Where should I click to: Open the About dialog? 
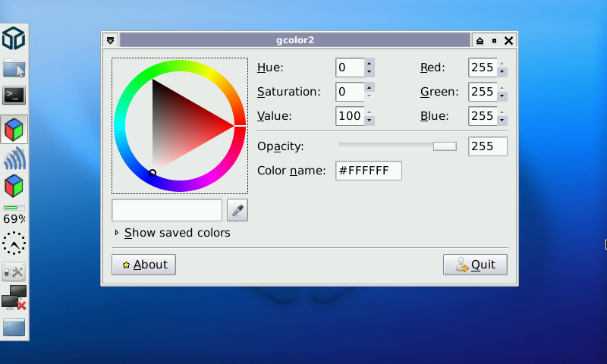click(143, 265)
